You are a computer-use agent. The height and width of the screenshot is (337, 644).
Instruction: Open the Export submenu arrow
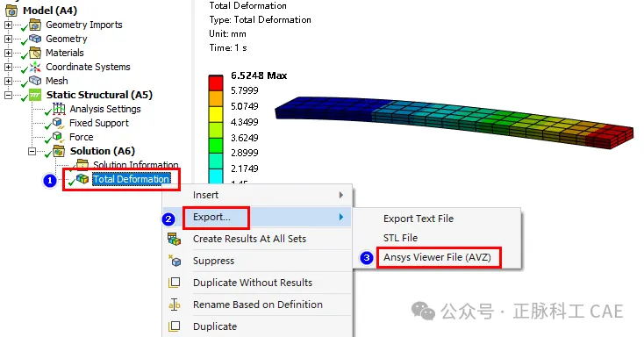coord(341,217)
